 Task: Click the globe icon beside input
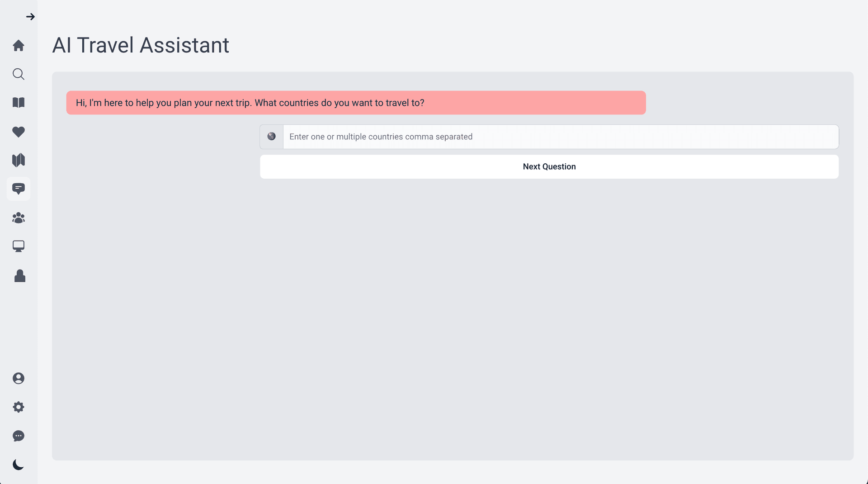click(x=271, y=137)
